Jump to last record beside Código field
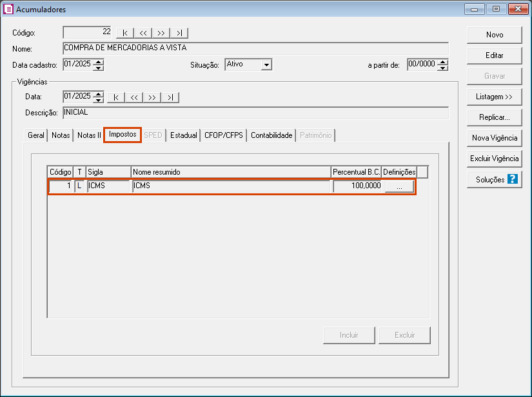 click(179, 33)
